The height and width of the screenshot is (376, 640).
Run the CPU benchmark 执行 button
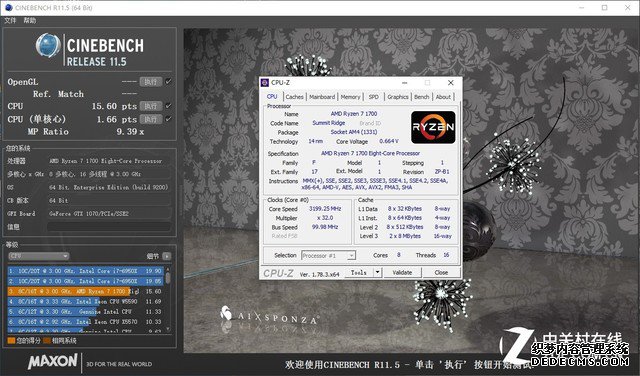pos(151,106)
